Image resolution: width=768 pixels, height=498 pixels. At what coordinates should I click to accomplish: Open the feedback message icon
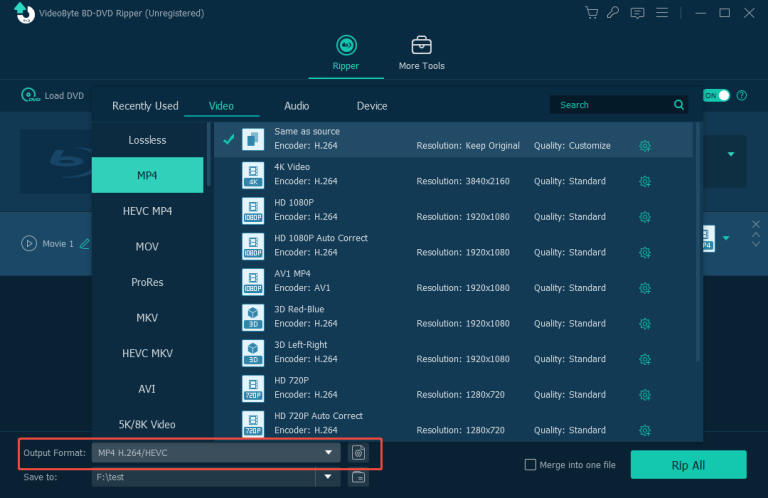pyautogui.click(x=637, y=13)
